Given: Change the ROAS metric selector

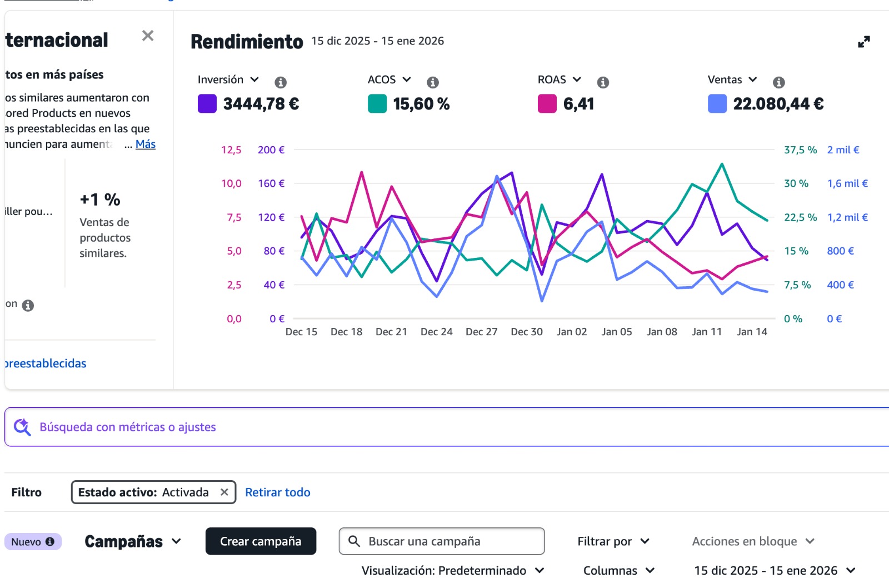Looking at the screenshot, I should (x=559, y=79).
